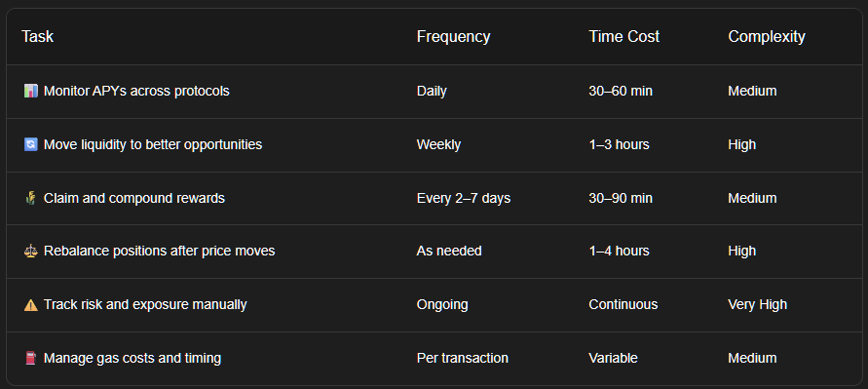Click the balance scale icon beside Rebalance positions
Viewport: 868px width, 389px height.
pyautogui.click(x=31, y=251)
